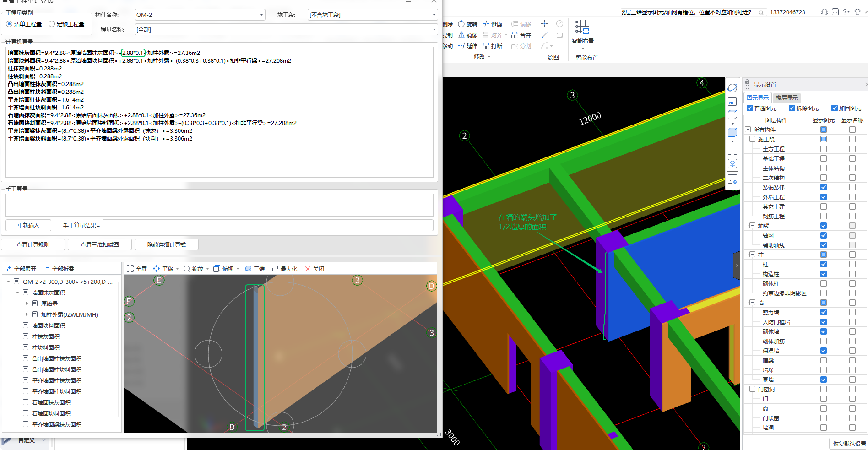Click 恢复默认设置 button

pyautogui.click(x=849, y=444)
